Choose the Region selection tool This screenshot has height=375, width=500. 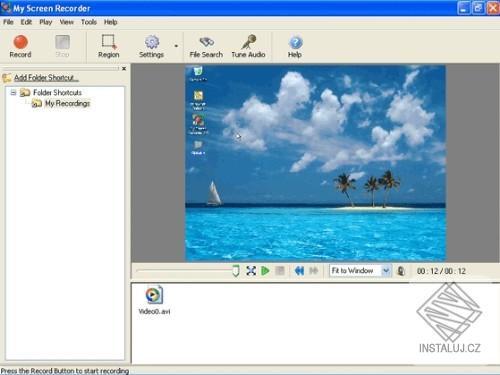point(109,46)
